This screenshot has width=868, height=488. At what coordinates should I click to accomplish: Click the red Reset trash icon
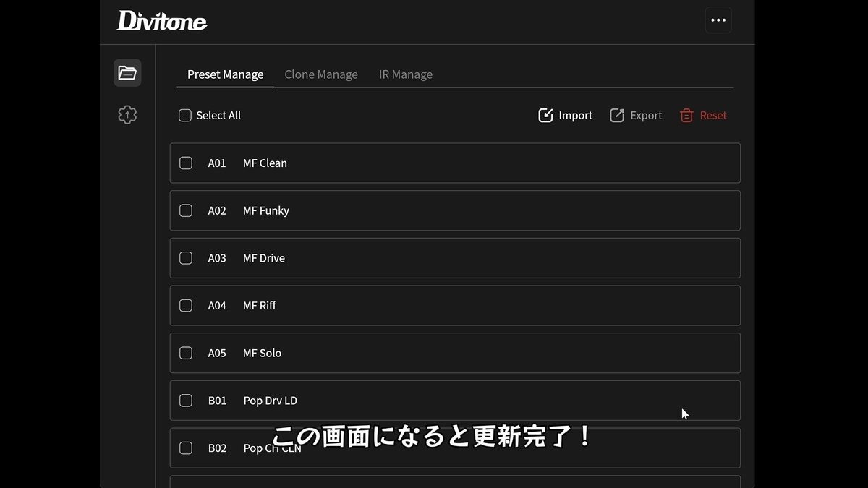coord(686,115)
